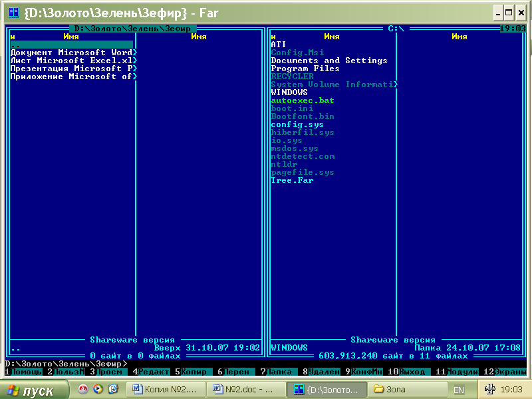Select hiberfil.sys file
The image size is (532, 399).
coord(303,132)
